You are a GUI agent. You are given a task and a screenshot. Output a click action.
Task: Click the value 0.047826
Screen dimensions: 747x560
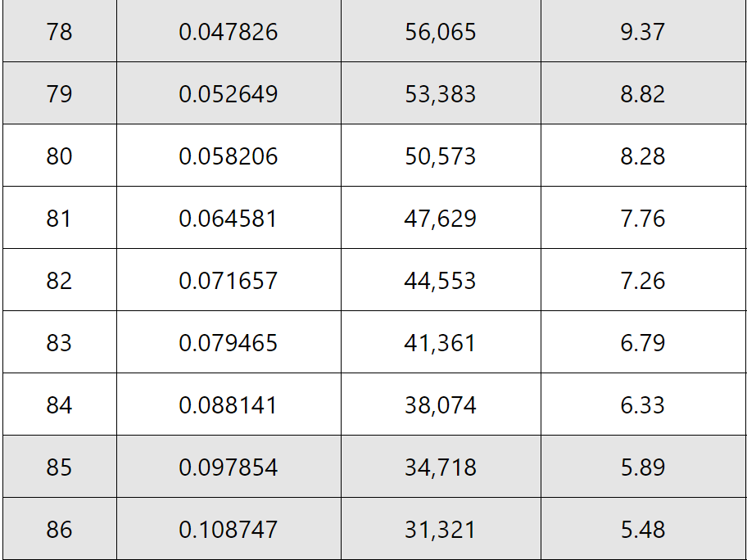[x=229, y=32]
